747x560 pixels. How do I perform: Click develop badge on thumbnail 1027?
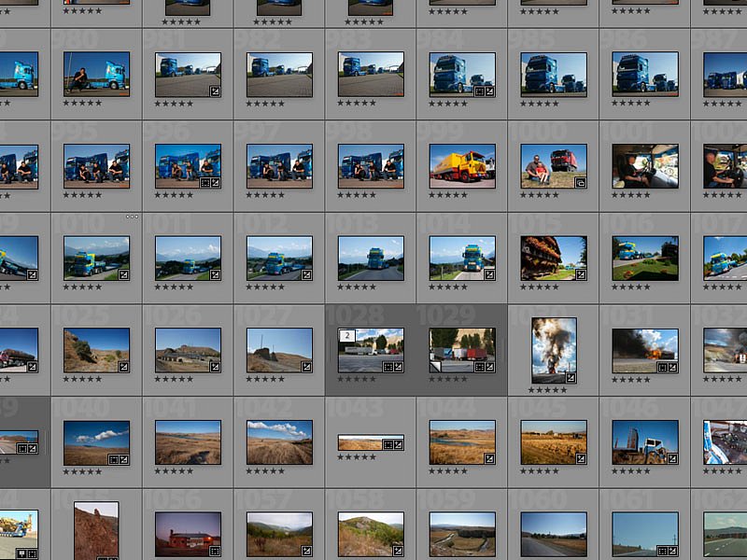[306, 367]
